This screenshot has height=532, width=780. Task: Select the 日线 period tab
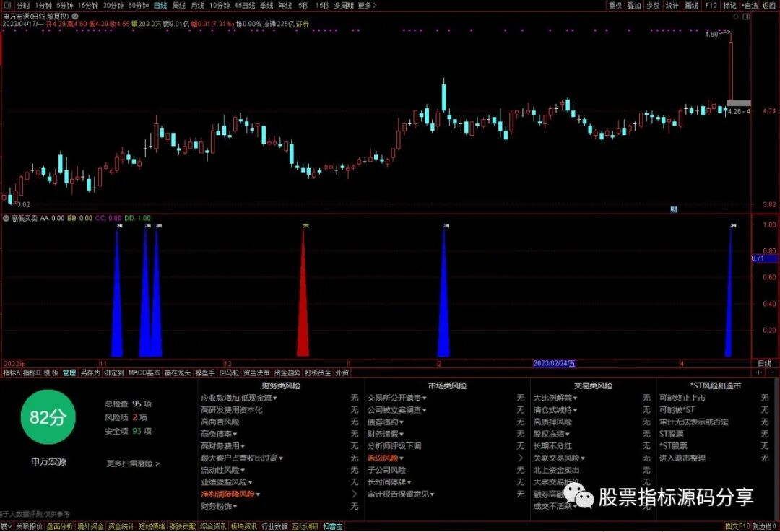click(x=160, y=6)
